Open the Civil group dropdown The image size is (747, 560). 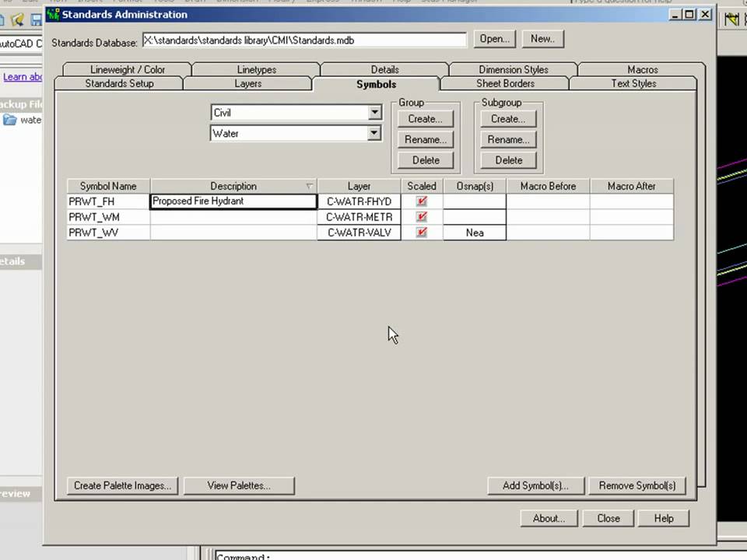[x=375, y=112]
